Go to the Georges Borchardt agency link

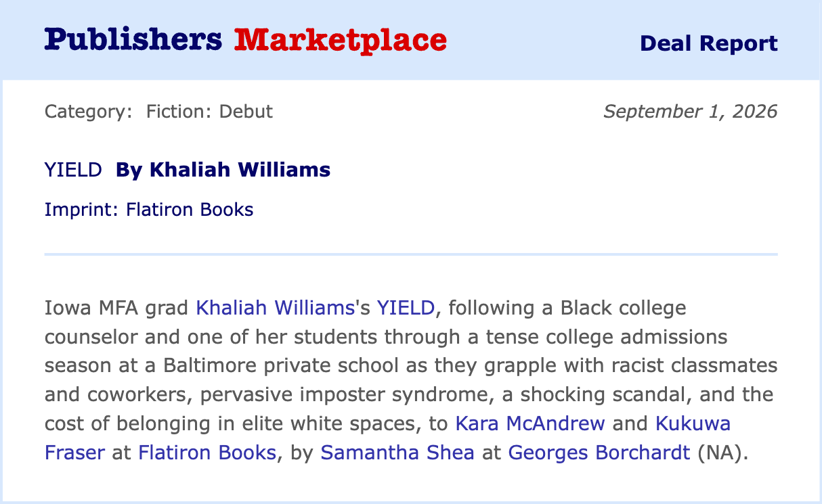point(599,453)
